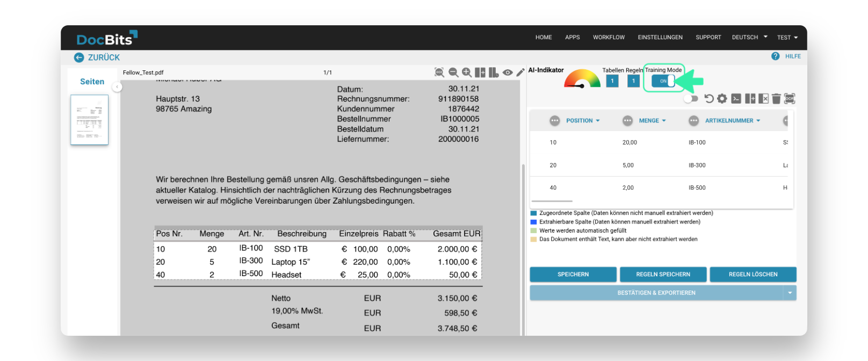This screenshot has width=868, height=361.
Task: Open the script terminal icon
Action: pos(736,99)
